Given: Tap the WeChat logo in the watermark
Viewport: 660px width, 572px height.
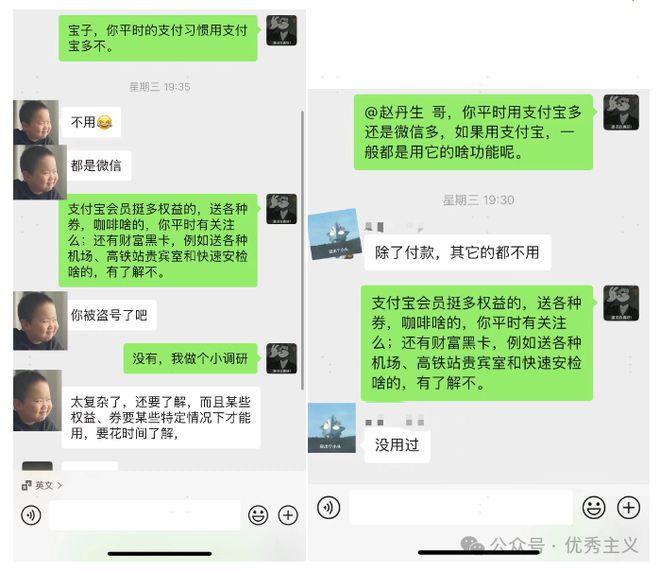Looking at the screenshot, I should [x=472, y=545].
